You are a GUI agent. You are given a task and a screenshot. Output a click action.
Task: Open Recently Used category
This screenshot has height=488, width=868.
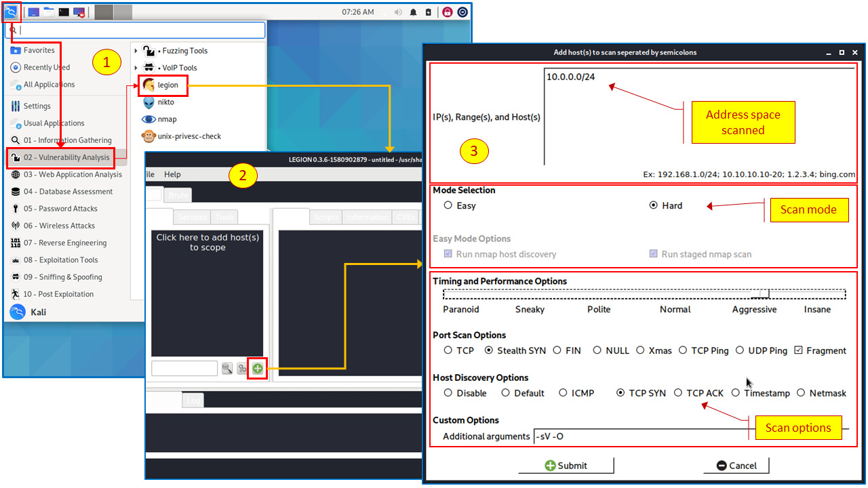point(40,67)
